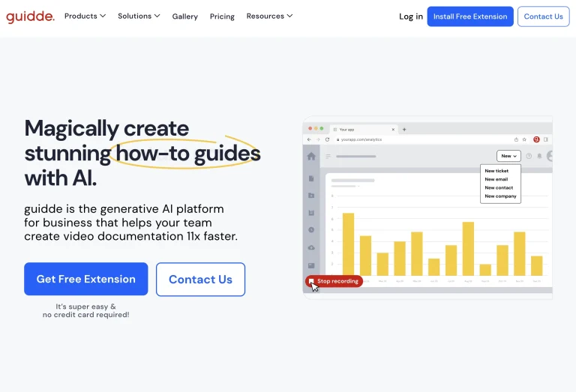Click Install Free Extension button
The height and width of the screenshot is (392, 576).
[470, 16]
